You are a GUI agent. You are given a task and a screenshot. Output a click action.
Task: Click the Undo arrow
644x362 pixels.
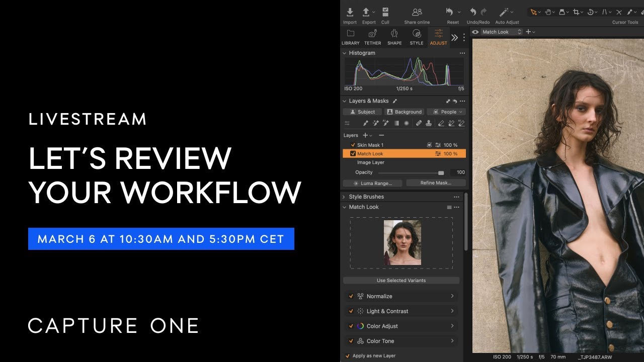click(x=473, y=12)
